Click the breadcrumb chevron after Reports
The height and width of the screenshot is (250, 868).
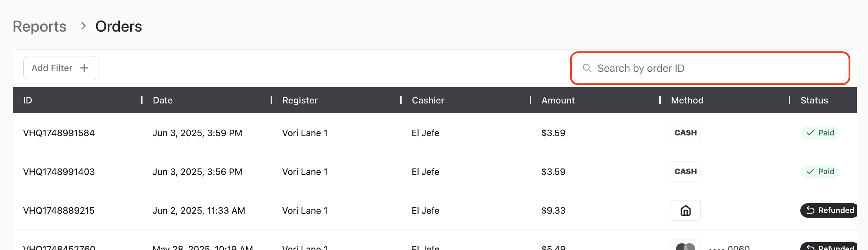83,26
